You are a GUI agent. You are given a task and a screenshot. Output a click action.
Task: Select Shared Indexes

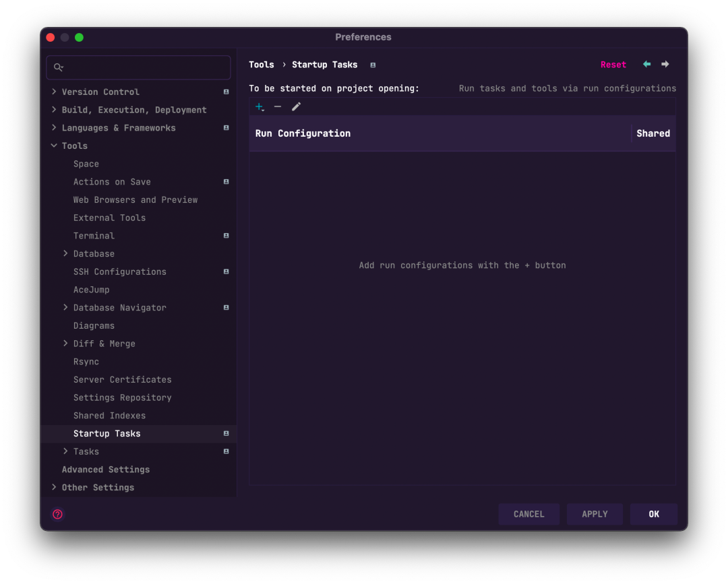(x=110, y=416)
